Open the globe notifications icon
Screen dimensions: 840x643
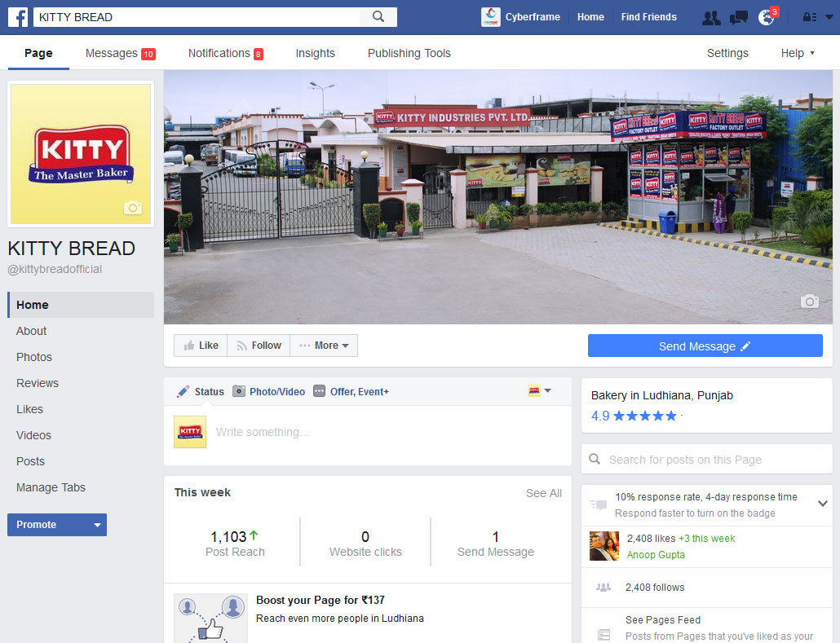point(766,17)
